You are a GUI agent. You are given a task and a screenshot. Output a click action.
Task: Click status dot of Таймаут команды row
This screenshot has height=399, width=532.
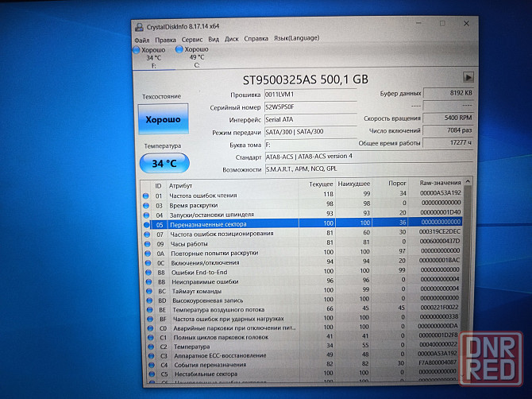[x=149, y=291]
